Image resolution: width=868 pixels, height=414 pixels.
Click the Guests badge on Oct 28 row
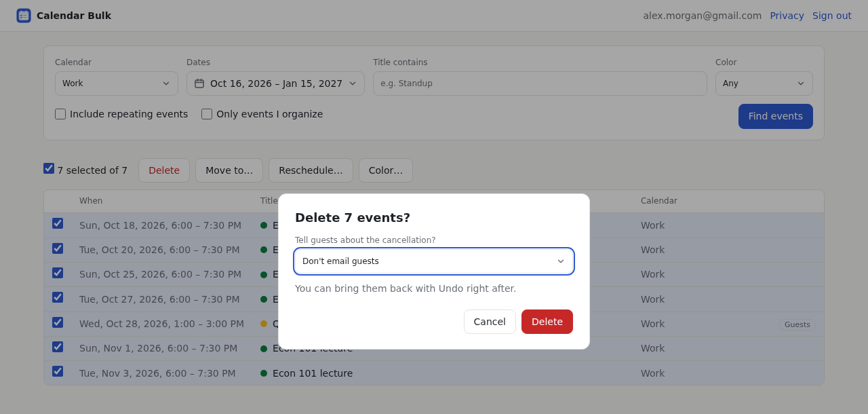pos(797,324)
